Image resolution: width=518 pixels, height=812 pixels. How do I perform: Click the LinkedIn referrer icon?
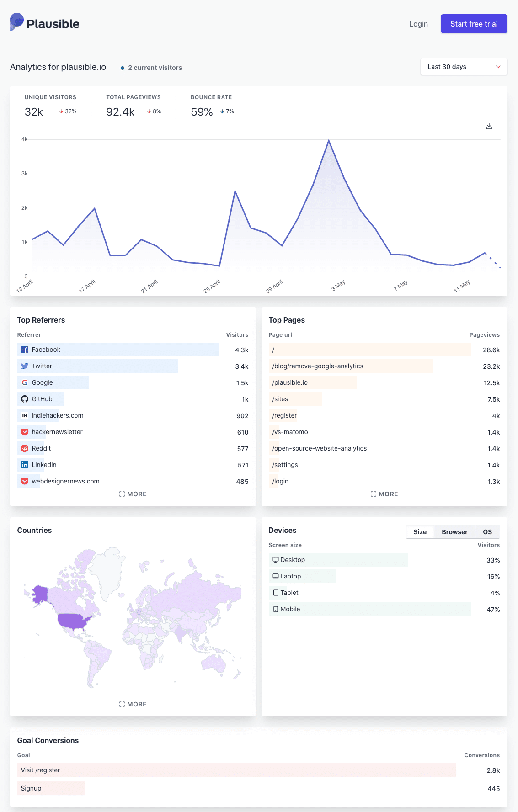pyautogui.click(x=25, y=465)
